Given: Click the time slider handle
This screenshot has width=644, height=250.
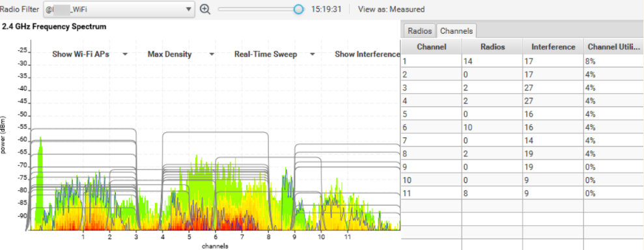Looking at the screenshot, I should tap(299, 9).
